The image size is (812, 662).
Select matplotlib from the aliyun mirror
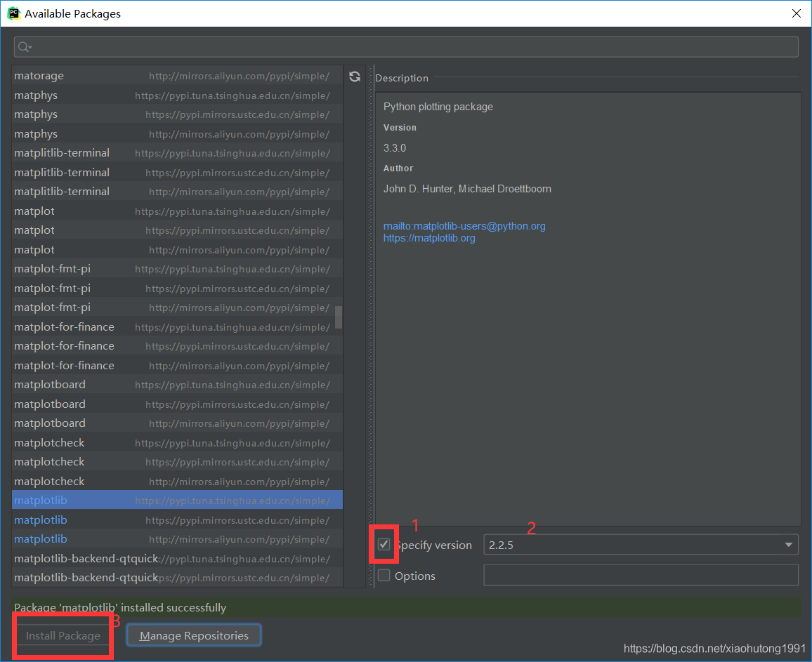pyautogui.click(x=177, y=539)
